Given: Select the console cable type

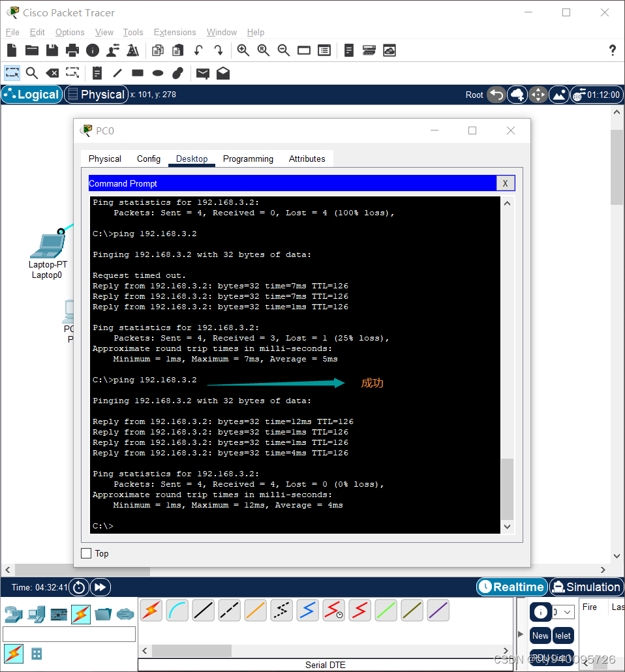Looking at the screenshot, I should 177,610.
